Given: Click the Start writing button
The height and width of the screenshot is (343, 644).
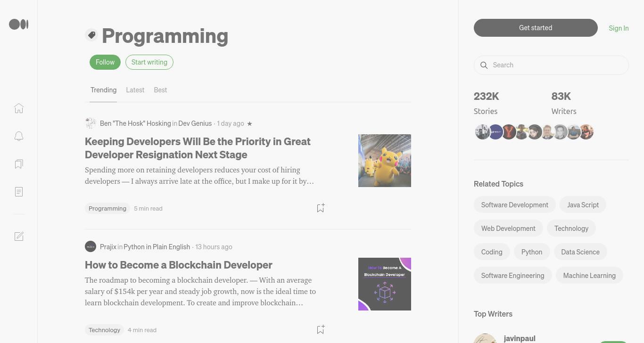Looking at the screenshot, I should (x=149, y=62).
